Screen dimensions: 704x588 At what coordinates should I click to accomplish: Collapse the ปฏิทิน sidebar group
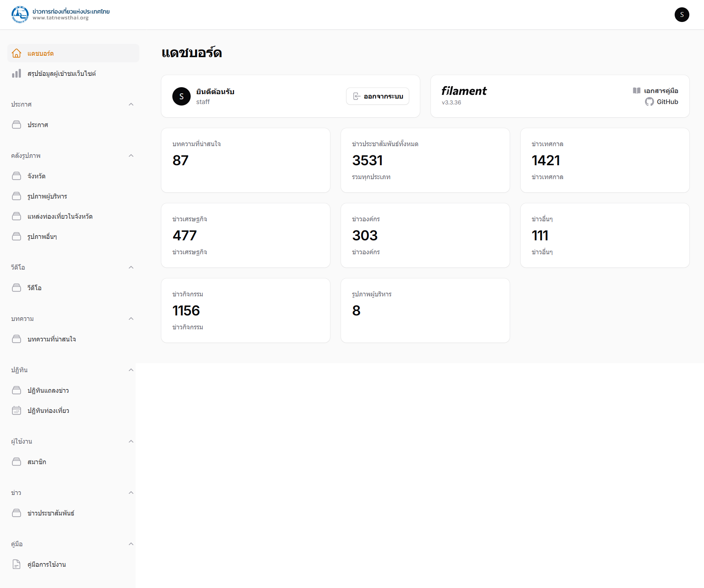pyautogui.click(x=131, y=370)
